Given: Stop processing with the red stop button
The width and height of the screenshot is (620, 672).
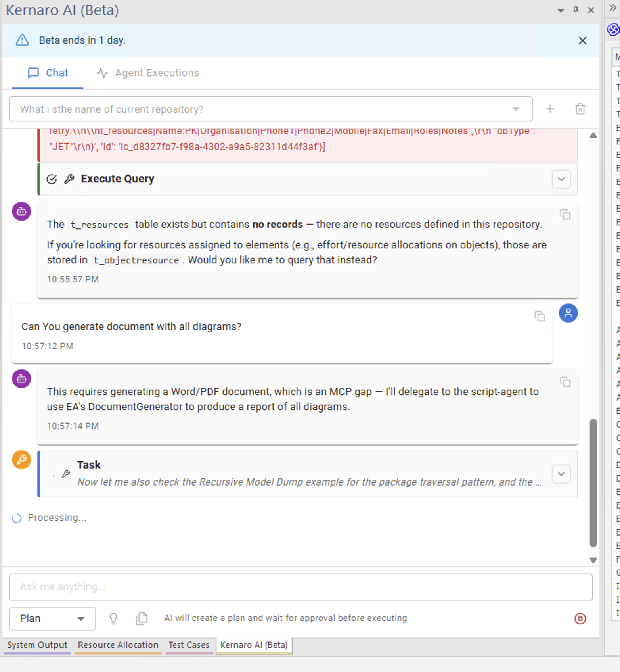Looking at the screenshot, I should tap(580, 618).
